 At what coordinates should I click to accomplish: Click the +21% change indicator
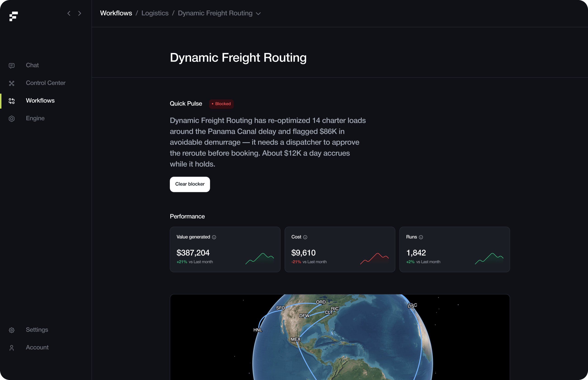point(182,262)
